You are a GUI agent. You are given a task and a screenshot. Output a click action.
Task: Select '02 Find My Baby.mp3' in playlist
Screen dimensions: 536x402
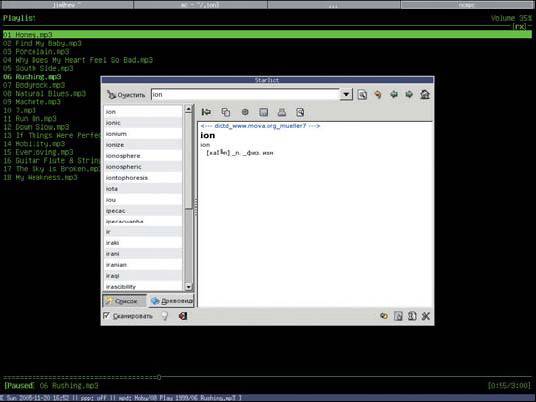[42, 43]
